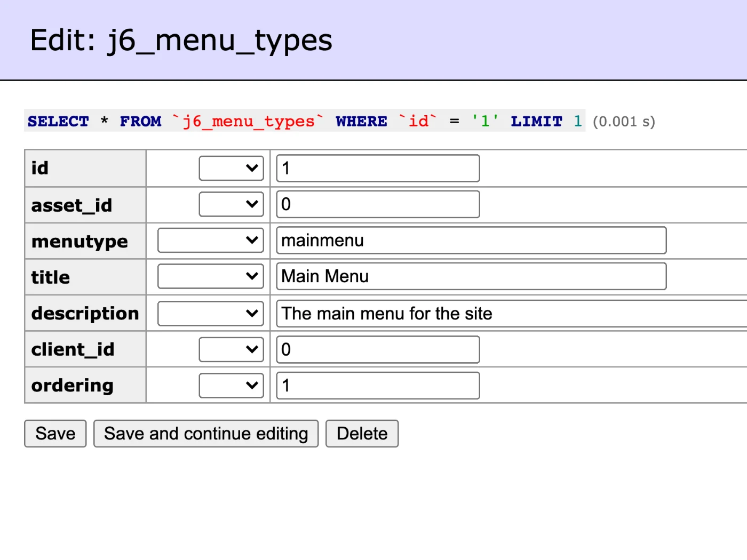The image size is (747, 560).
Task: Focus the client_id value input field
Action: (378, 349)
